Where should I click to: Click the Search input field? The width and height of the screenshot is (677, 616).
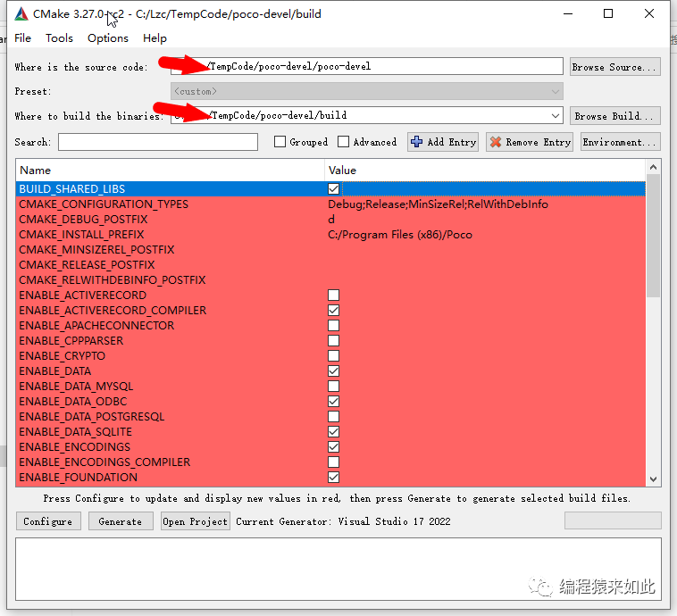coord(158,142)
